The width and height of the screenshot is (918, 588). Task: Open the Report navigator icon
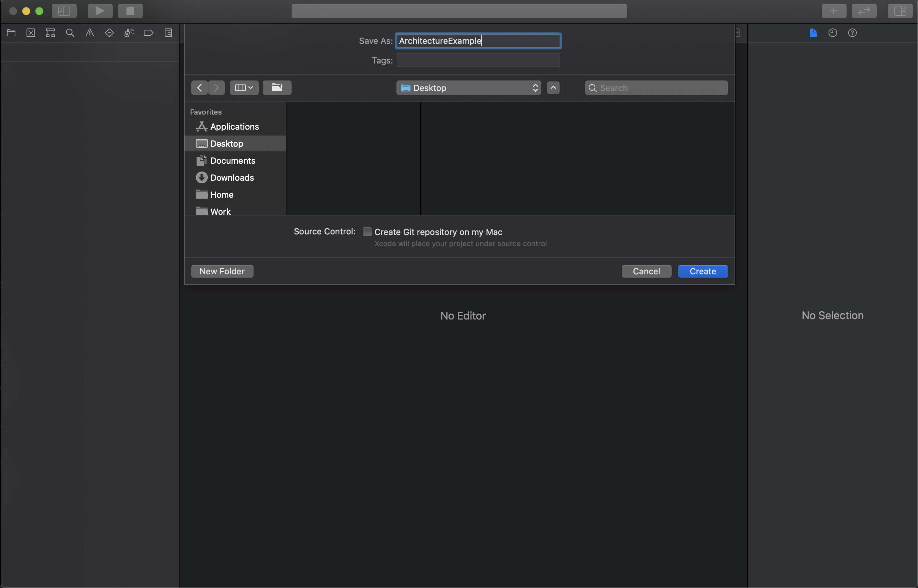(168, 33)
